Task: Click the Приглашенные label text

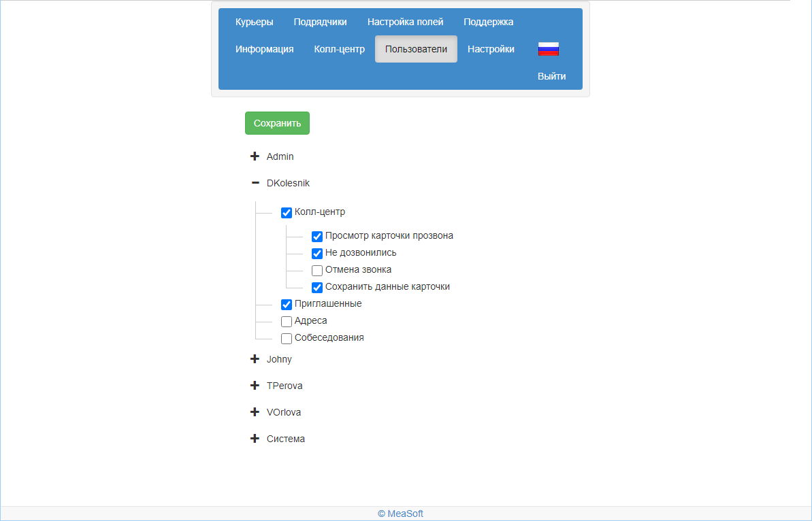Action: pos(328,304)
